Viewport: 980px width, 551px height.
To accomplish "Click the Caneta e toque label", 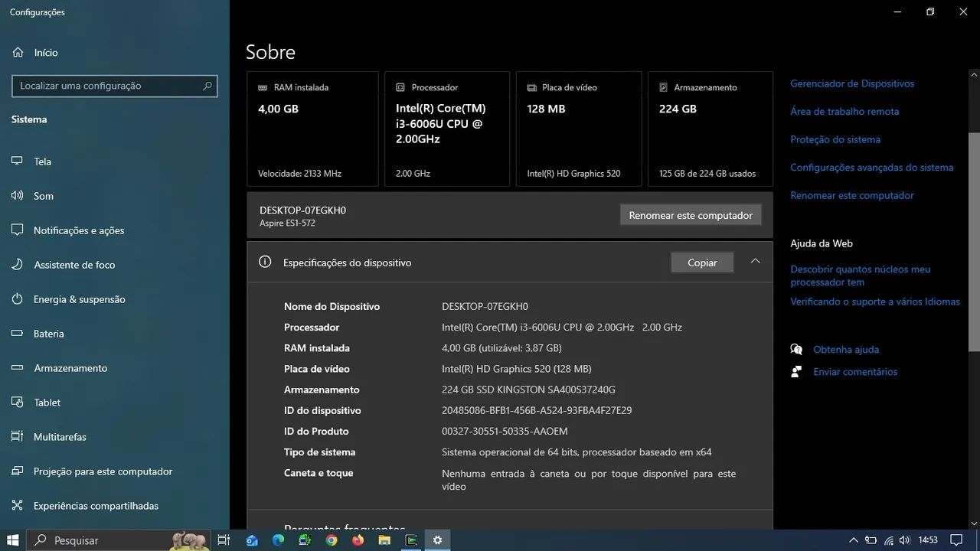I will [318, 473].
